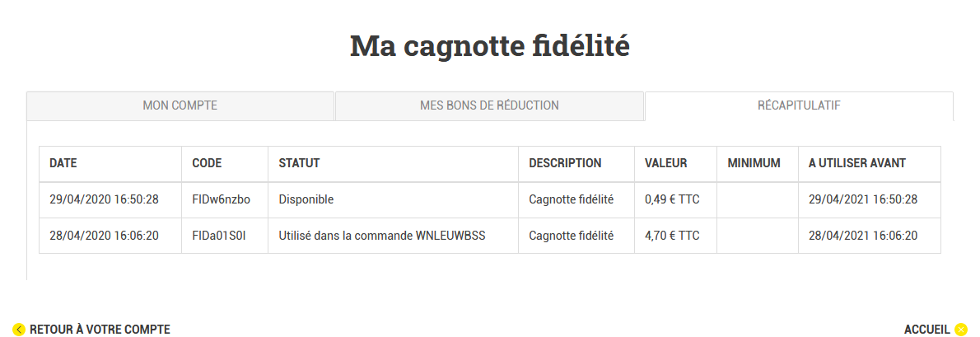Select the RÉCAPITULATIF tab
Screen dimensions: 980x337
tap(799, 105)
